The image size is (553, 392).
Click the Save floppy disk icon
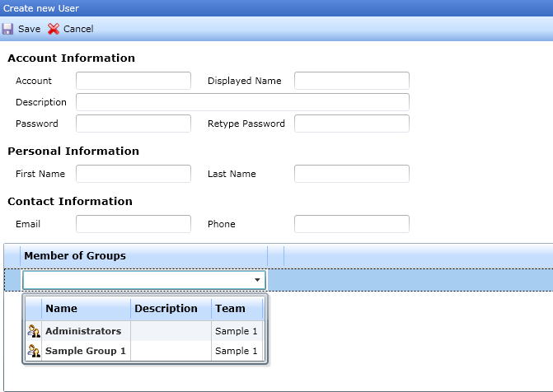[7, 29]
